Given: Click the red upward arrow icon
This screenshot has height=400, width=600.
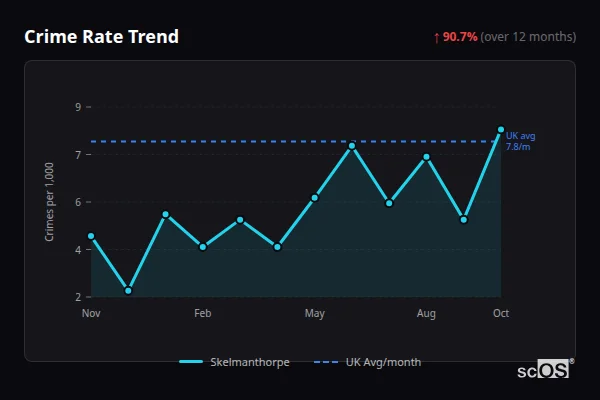Looking at the screenshot, I should (x=437, y=38).
